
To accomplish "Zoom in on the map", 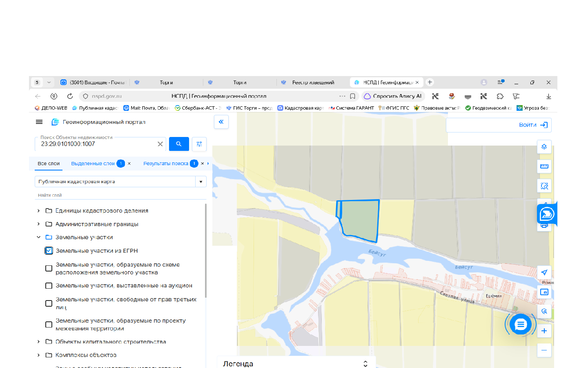I will (544, 331).
